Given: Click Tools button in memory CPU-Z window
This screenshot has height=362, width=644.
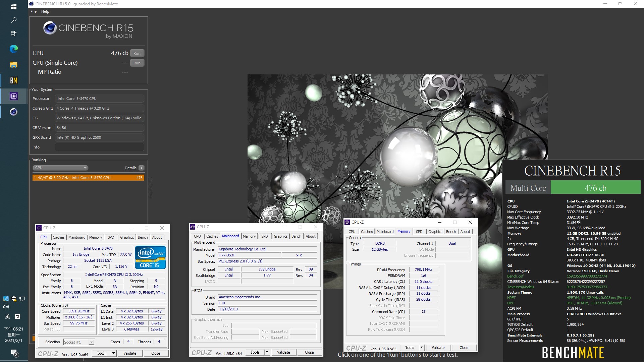Looking at the screenshot, I should (x=410, y=347).
